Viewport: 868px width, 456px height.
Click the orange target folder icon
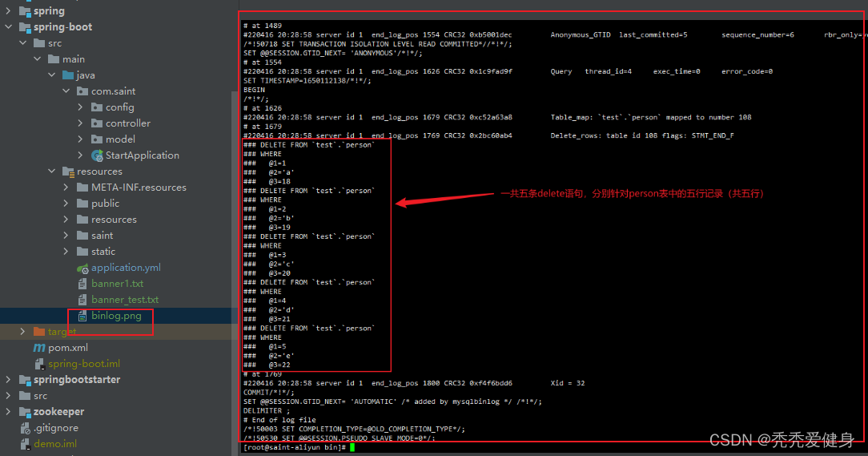[x=39, y=331]
